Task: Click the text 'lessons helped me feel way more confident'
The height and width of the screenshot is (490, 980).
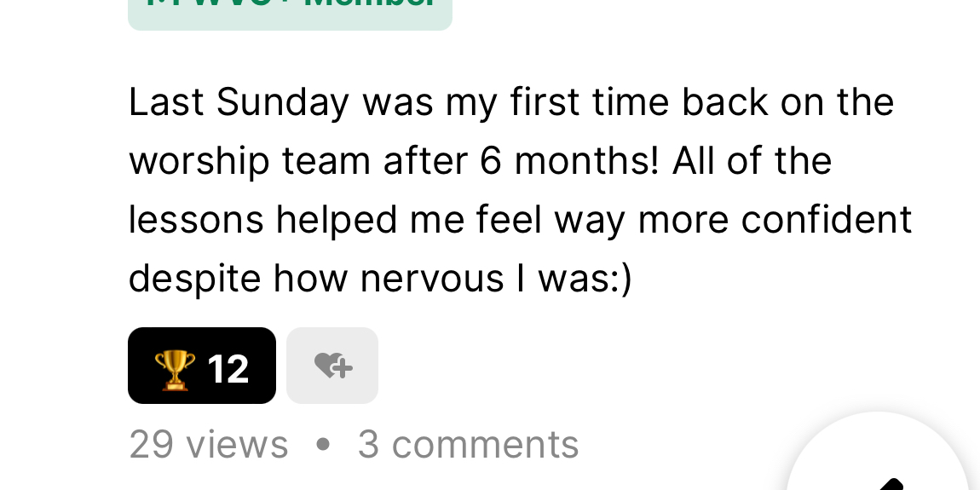Action: (520, 220)
